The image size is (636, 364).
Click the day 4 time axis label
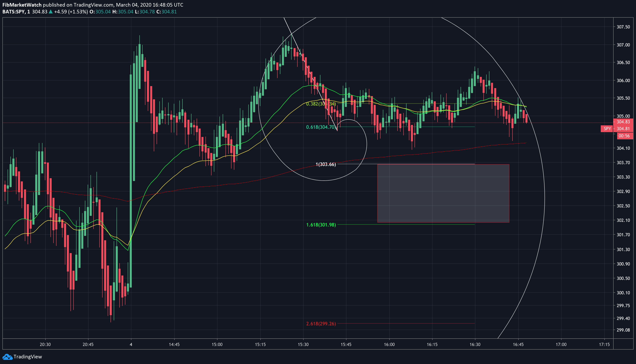pos(131,345)
